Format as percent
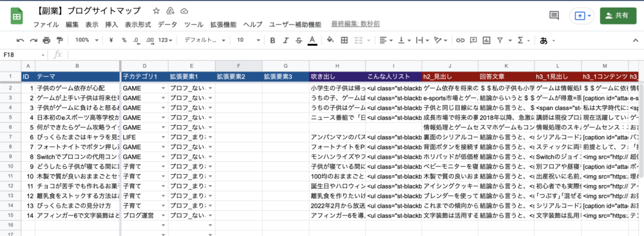The height and width of the screenshot is (236, 644). [124, 40]
